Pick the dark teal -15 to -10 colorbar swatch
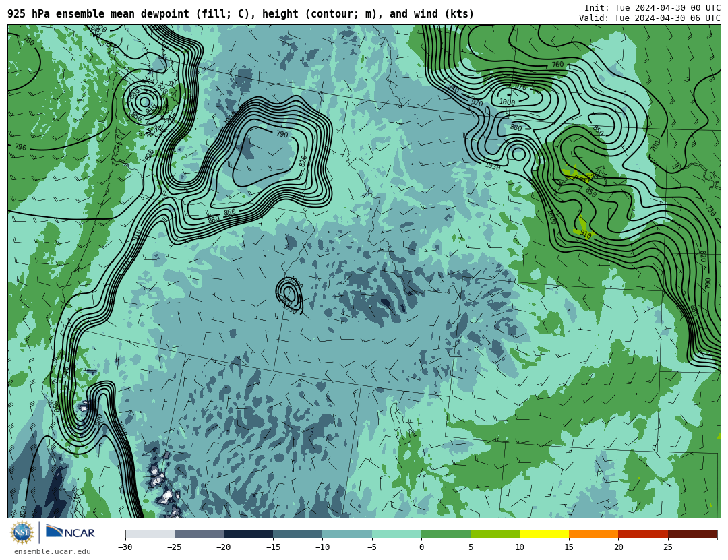728x560 pixels. click(298, 534)
